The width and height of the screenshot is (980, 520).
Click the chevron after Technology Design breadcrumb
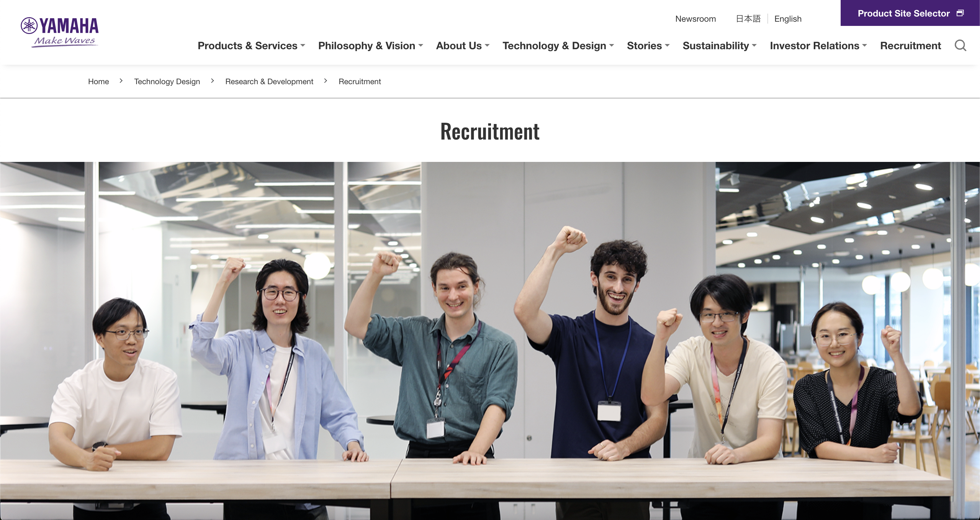pyautogui.click(x=212, y=81)
